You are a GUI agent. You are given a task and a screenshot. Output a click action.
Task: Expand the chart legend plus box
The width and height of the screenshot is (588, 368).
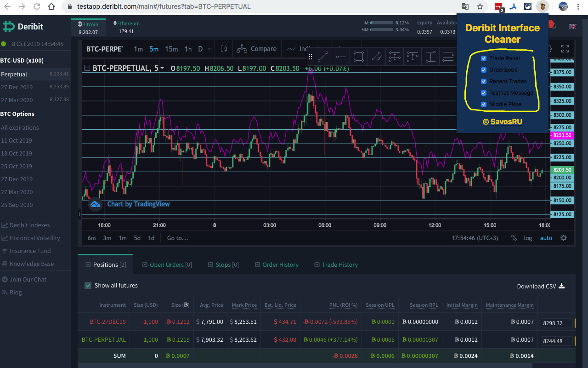[87, 68]
